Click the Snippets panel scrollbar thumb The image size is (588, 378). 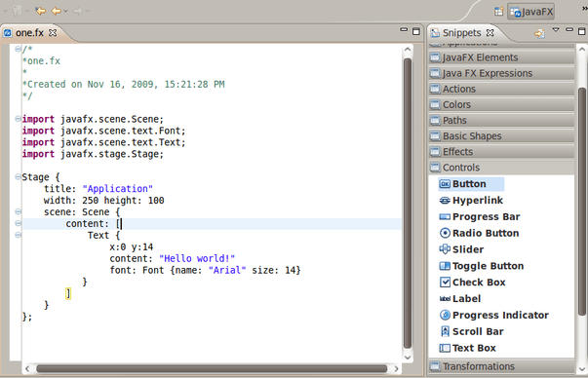click(x=582, y=201)
